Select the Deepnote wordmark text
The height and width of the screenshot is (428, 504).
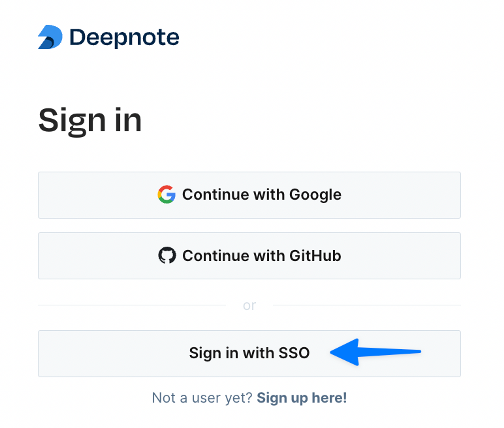(124, 38)
